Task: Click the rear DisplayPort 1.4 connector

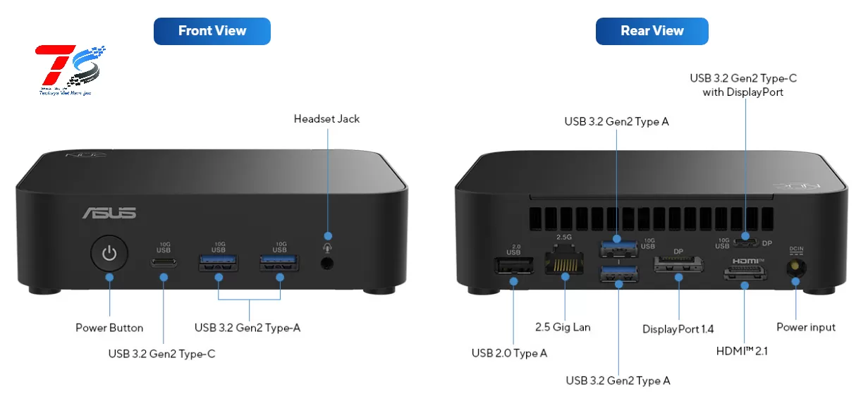Action: tap(678, 266)
